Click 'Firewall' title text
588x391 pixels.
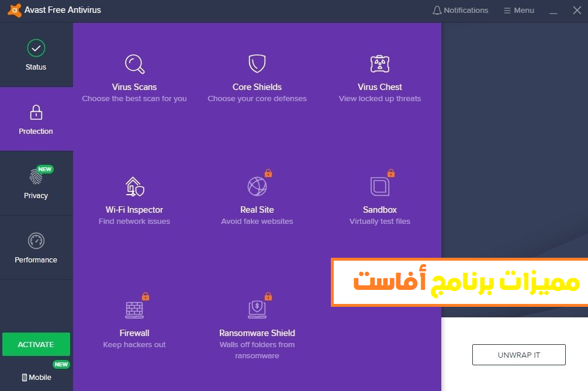click(x=134, y=333)
